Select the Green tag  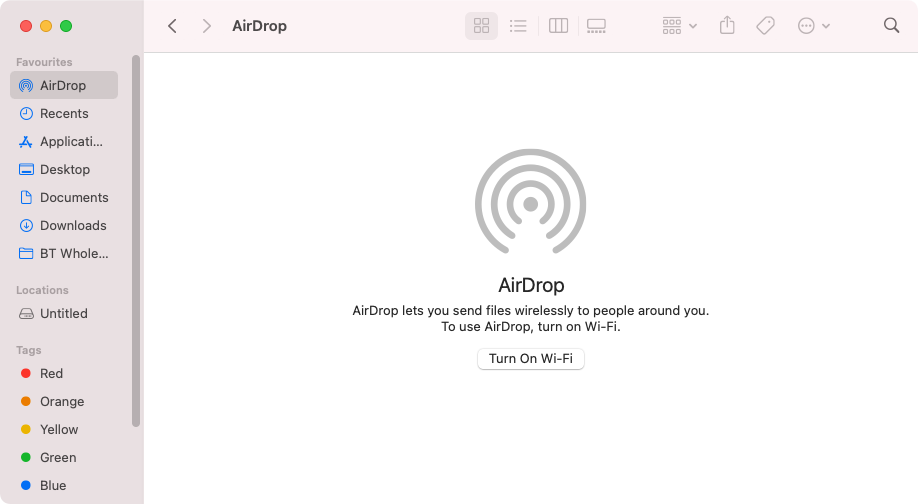pos(64,458)
